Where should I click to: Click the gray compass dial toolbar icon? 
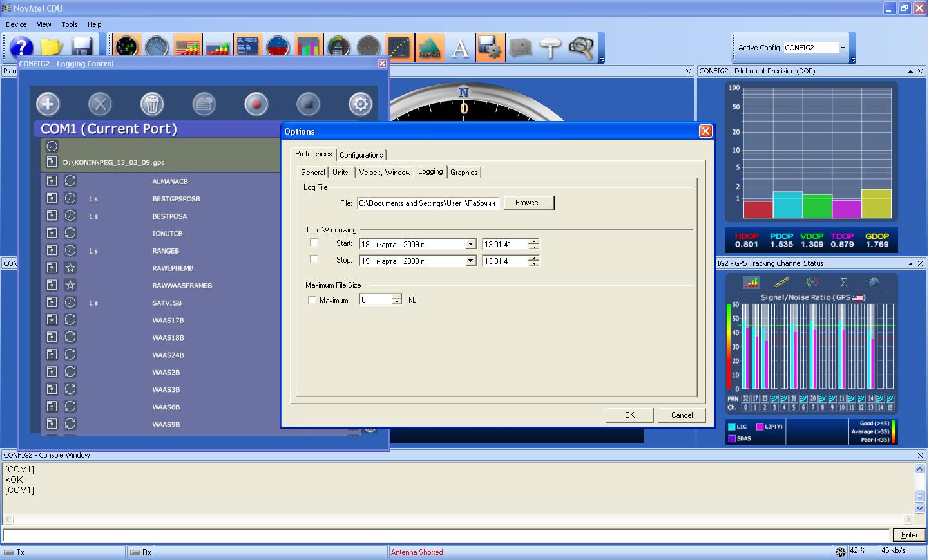click(x=369, y=48)
